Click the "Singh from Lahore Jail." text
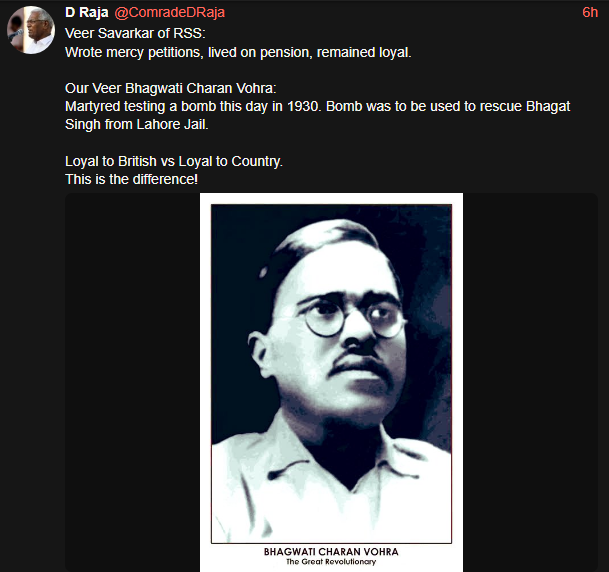Screen dimensions: 609x572 (x=137, y=124)
